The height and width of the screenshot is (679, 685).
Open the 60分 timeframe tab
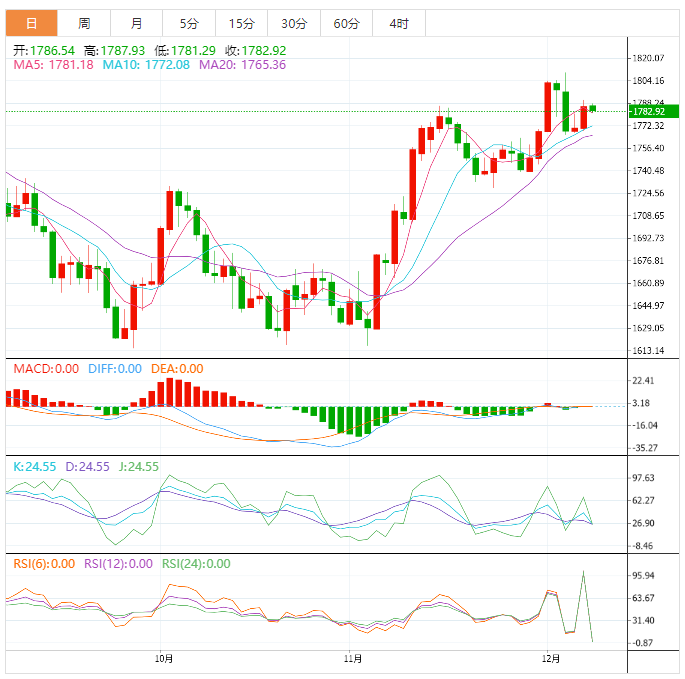coord(346,23)
